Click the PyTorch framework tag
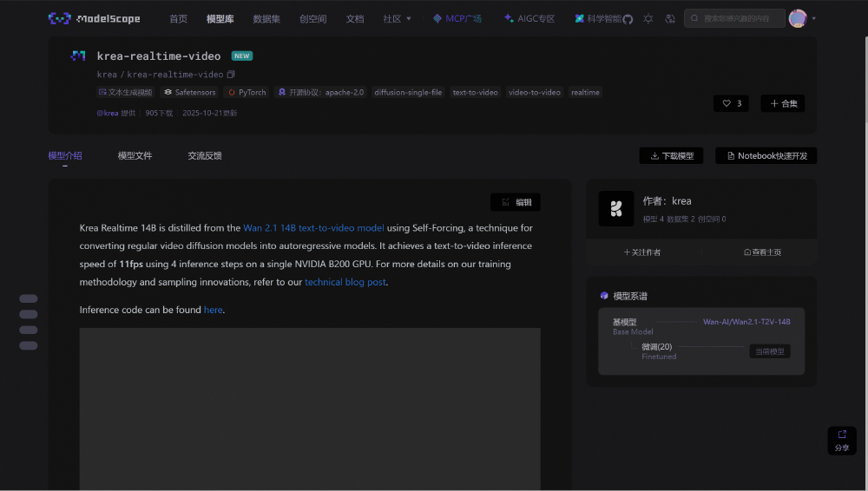Screen dimensions: 868x491 pos(247,92)
